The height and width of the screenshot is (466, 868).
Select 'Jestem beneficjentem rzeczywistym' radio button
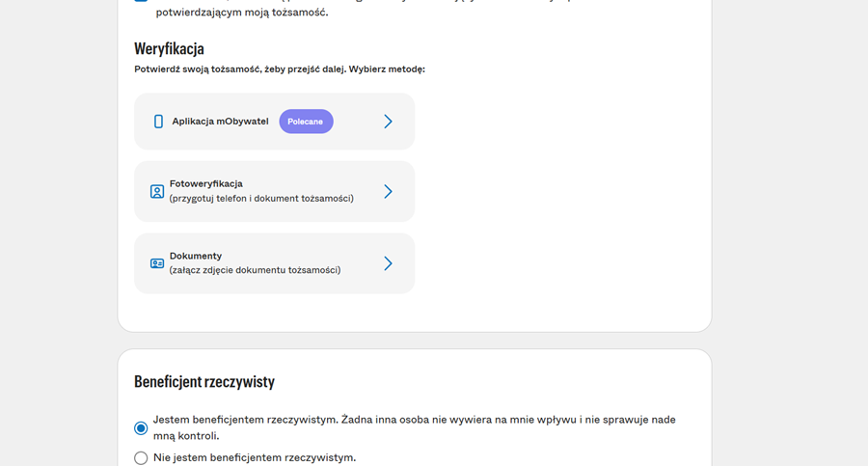pyautogui.click(x=141, y=427)
